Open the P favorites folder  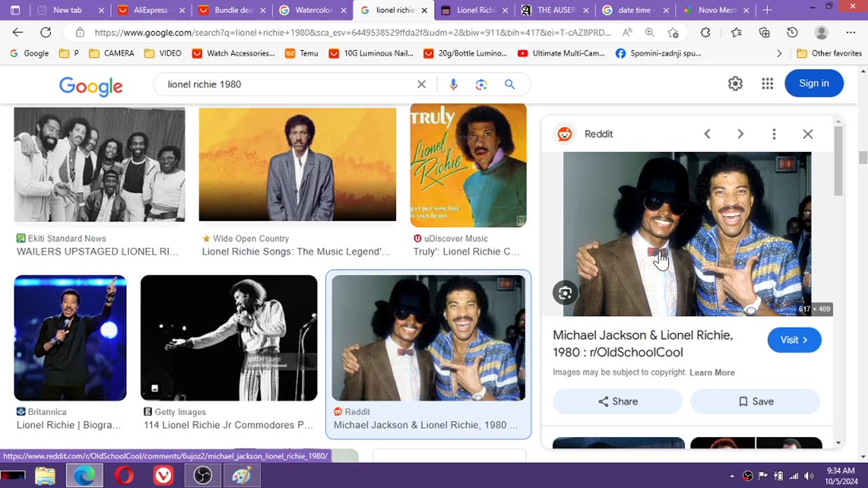tap(69, 53)
